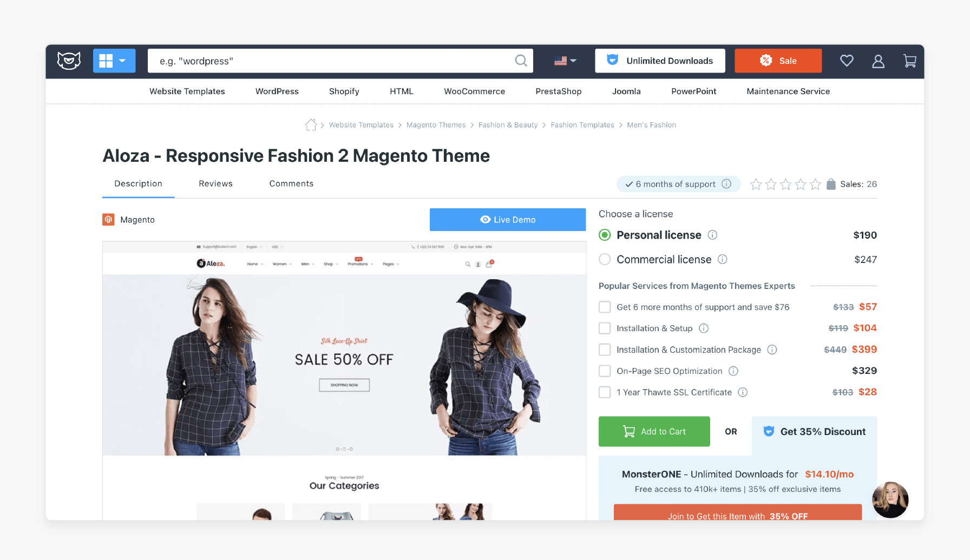The image size is (970, 560).
Task: Open Maintenance Service menu item
Action: (788, 91)
